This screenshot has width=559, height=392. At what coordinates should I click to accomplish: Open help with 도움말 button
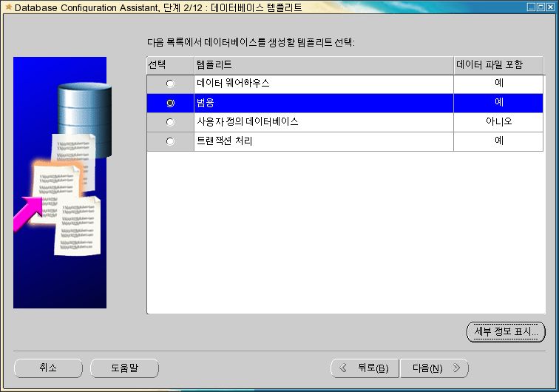point(124,368)
